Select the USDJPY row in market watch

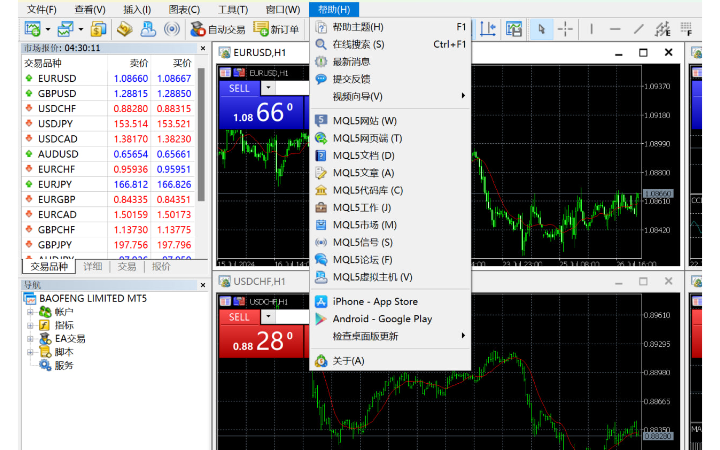click(109, 124)
